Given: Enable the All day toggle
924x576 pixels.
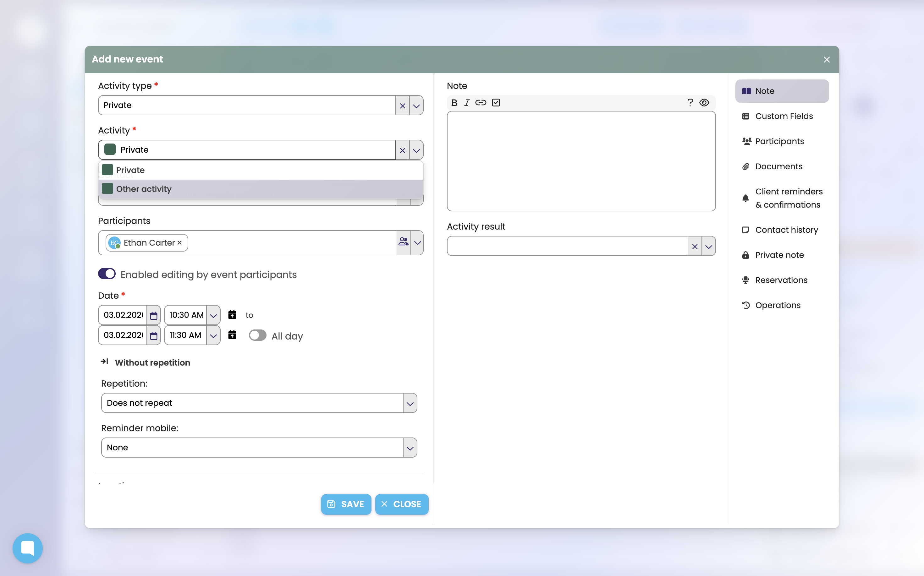Looking at the screenshot, I should [x=258, y=335].
